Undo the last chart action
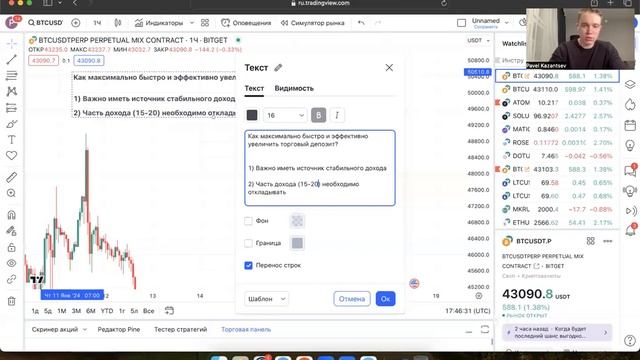The height and width of the screenshot is (360, 640). [361, 23]
